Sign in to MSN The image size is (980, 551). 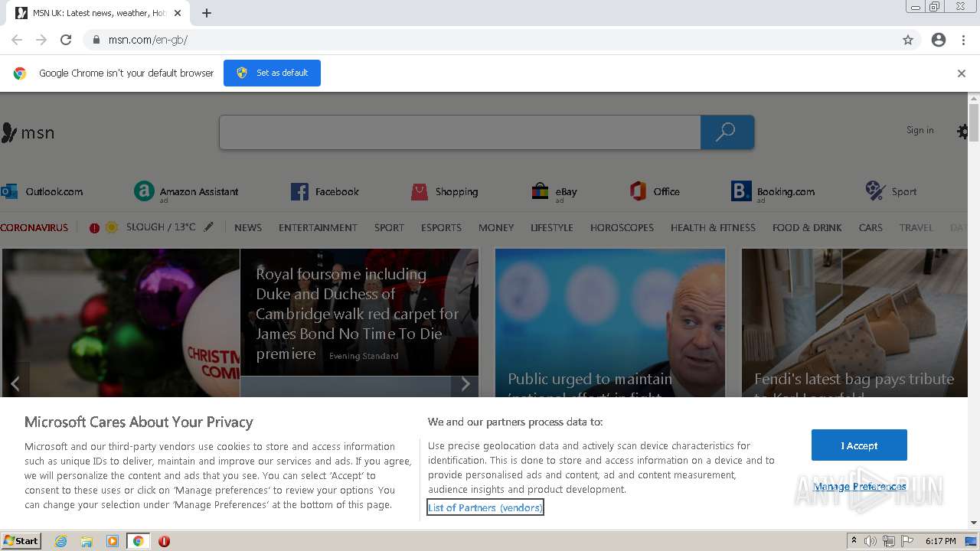click(920, 130)
